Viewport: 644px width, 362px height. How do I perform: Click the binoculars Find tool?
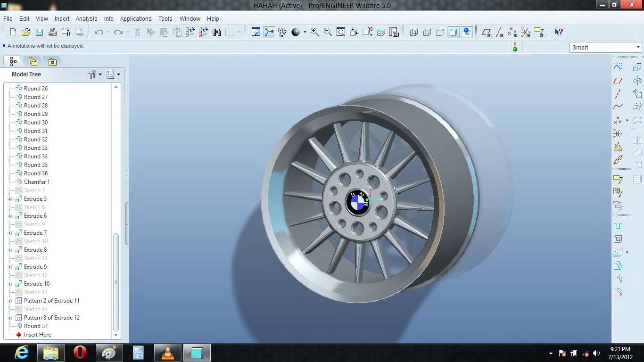pos(217,32)
